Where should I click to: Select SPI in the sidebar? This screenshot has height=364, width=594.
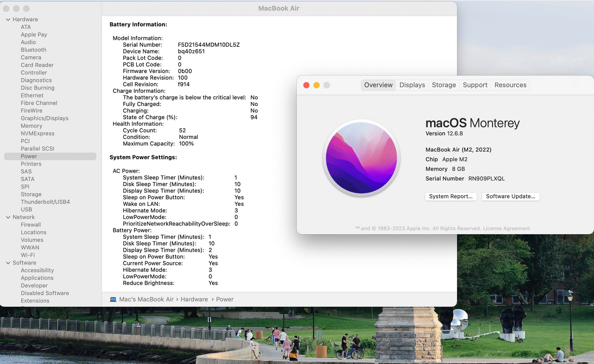(x=25, y=187)
